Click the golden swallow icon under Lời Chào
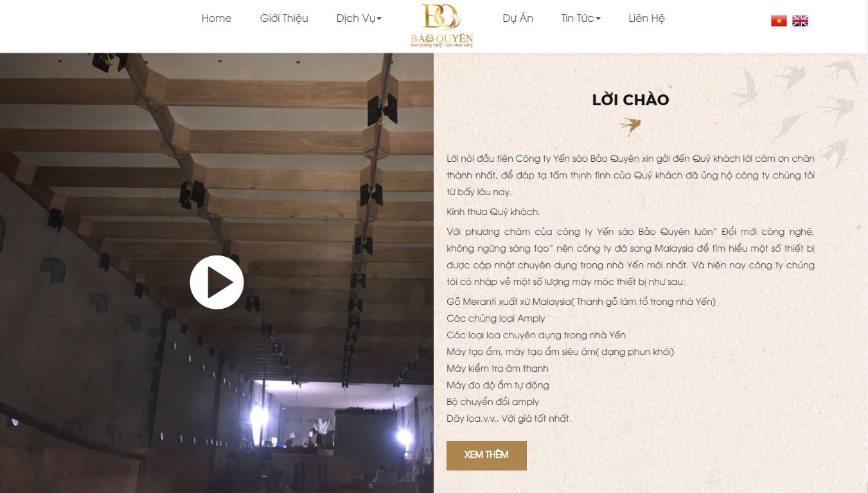This screenshot has height=493, width=868. click(x=630, y=126)
